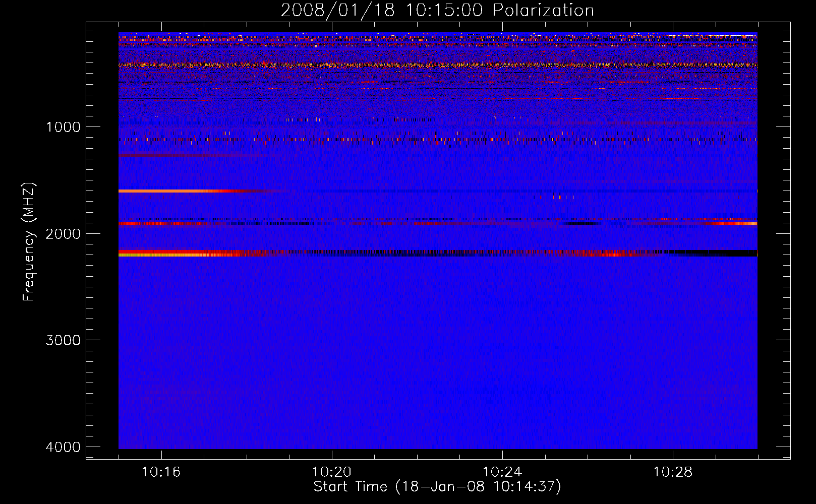
Task: Click the 10:24 time tick label
Action: [502, 472]
